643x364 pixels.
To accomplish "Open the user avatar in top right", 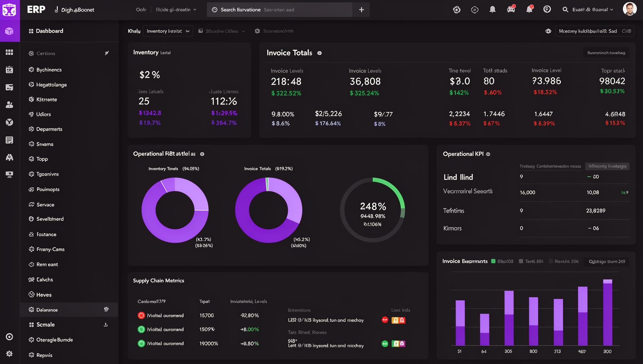I will tap(629, 9).
